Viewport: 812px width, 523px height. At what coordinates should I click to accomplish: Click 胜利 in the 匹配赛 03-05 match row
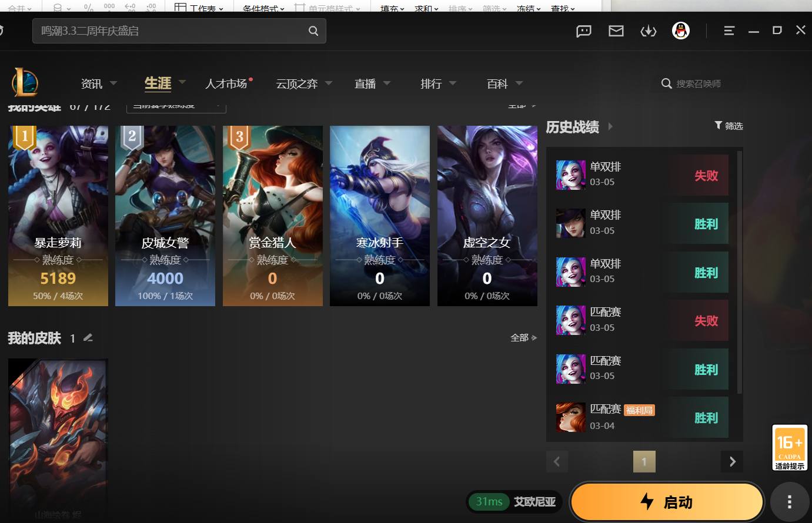(706, 370)
